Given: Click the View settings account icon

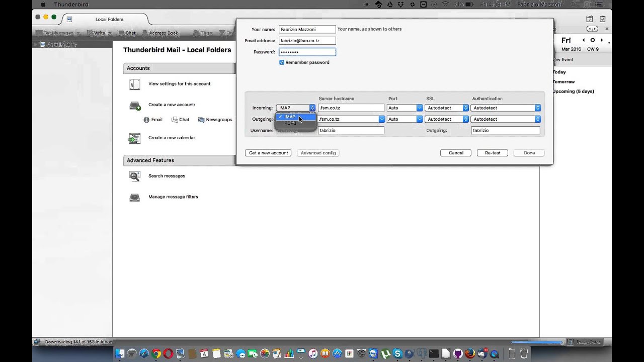Looking at the screenshot, I should click(134, 84).
